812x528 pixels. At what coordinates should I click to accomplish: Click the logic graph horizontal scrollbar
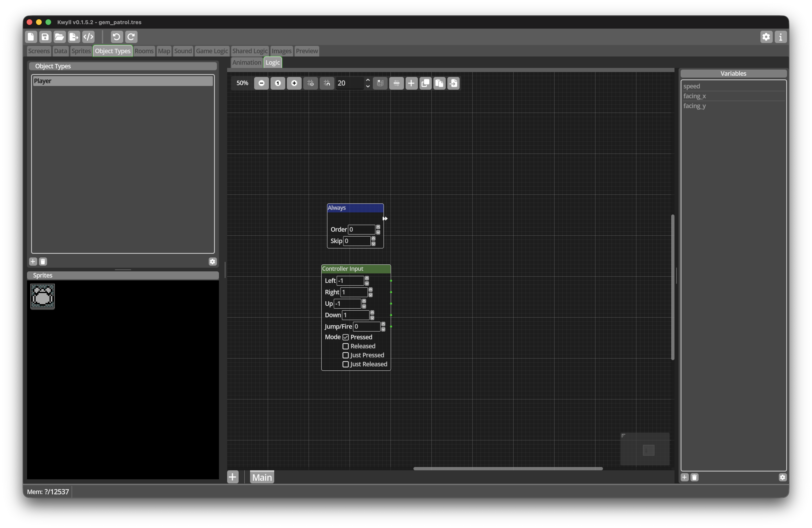tap(508, 468)
